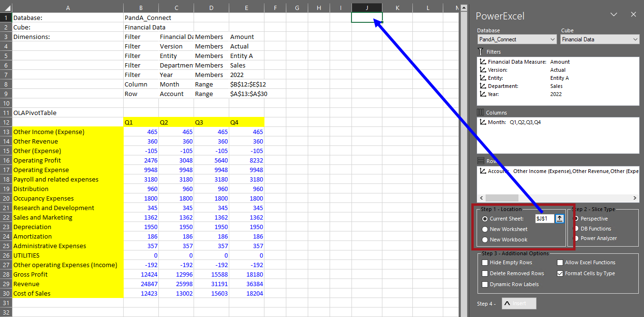The height and width of the screenshot is (317, 644).
Task: Click the $J$1 location input field
Action: 545,219
